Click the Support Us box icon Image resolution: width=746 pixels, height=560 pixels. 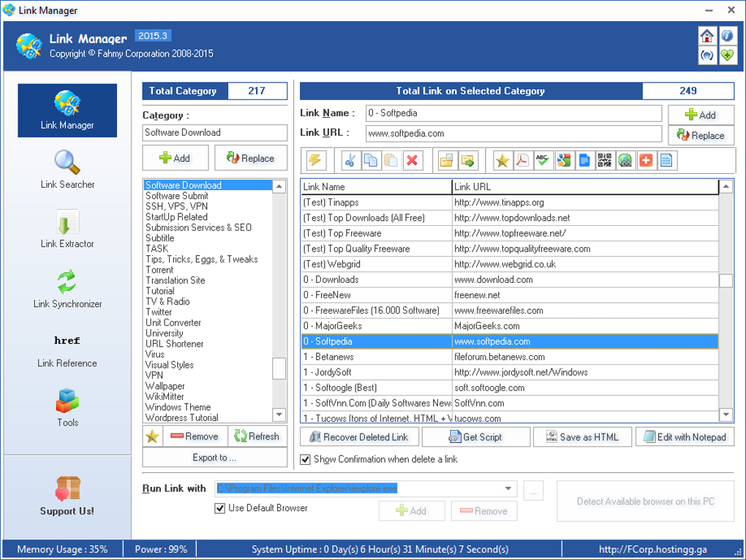[x=67, y=488]
